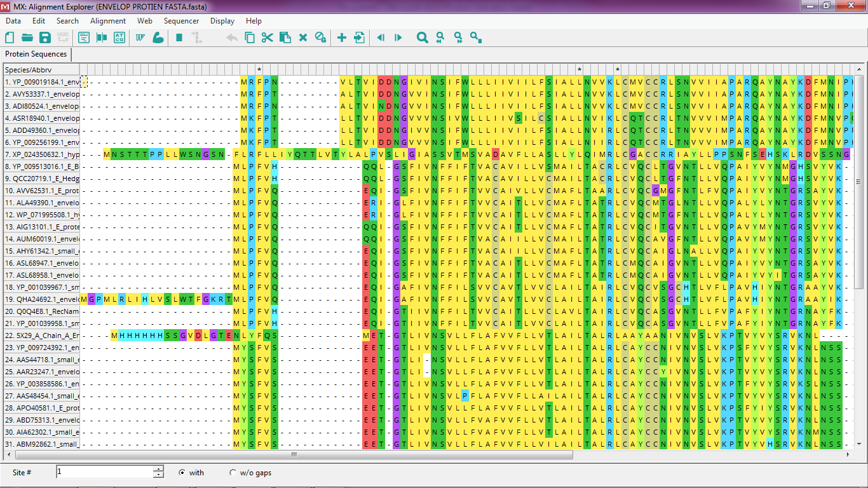Delete selection with the X icon
The height and width of the screenshot is (488, 868).
point(303,38)
